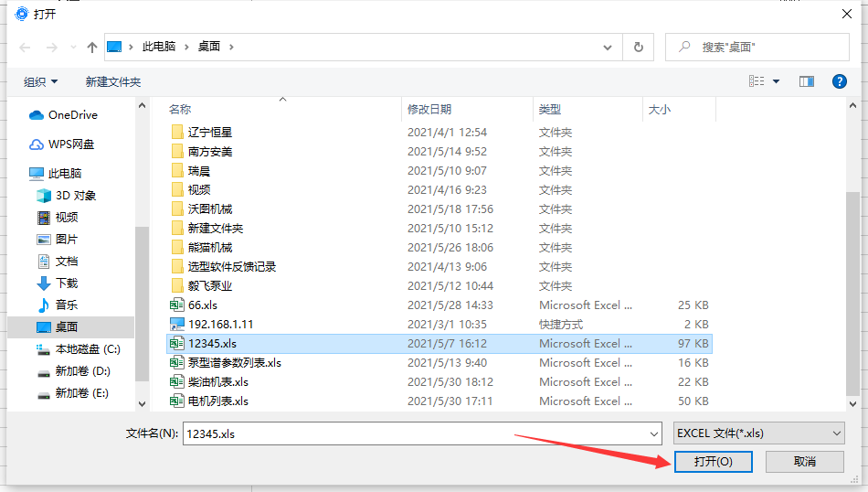Refresh the folder contents
Screen dimensions: 868x492
click(x=639, y=47)
